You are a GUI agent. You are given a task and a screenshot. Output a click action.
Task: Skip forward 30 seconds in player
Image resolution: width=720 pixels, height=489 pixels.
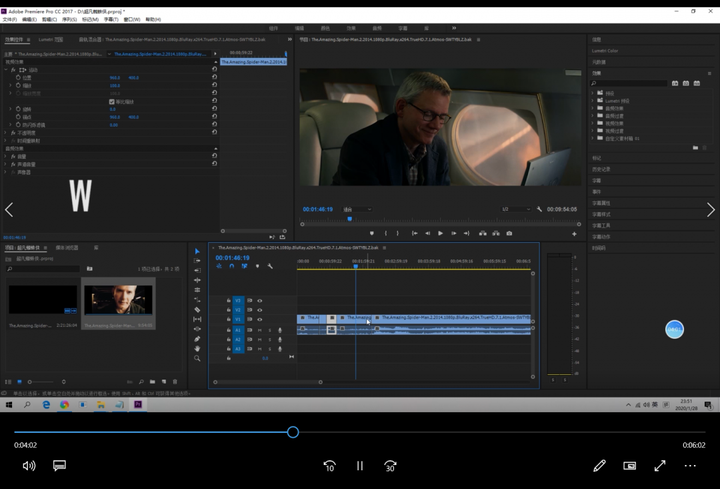[x=390, y=466]
